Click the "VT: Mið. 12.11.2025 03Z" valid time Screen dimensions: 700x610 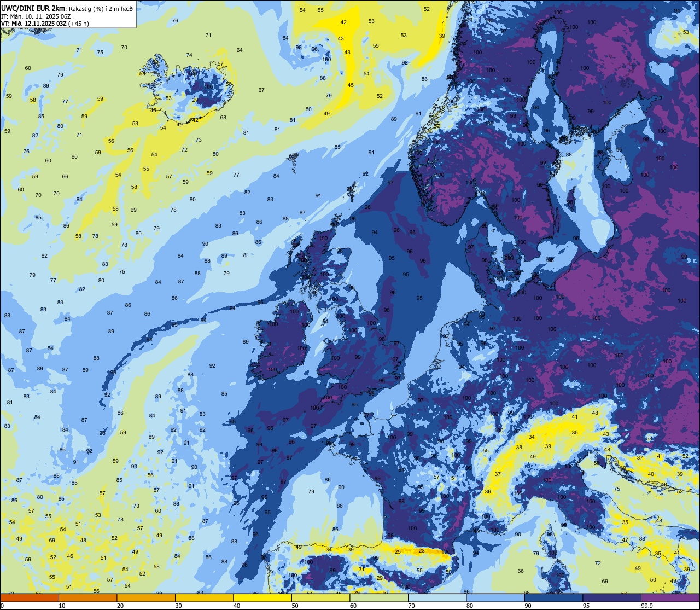(33, 23)
